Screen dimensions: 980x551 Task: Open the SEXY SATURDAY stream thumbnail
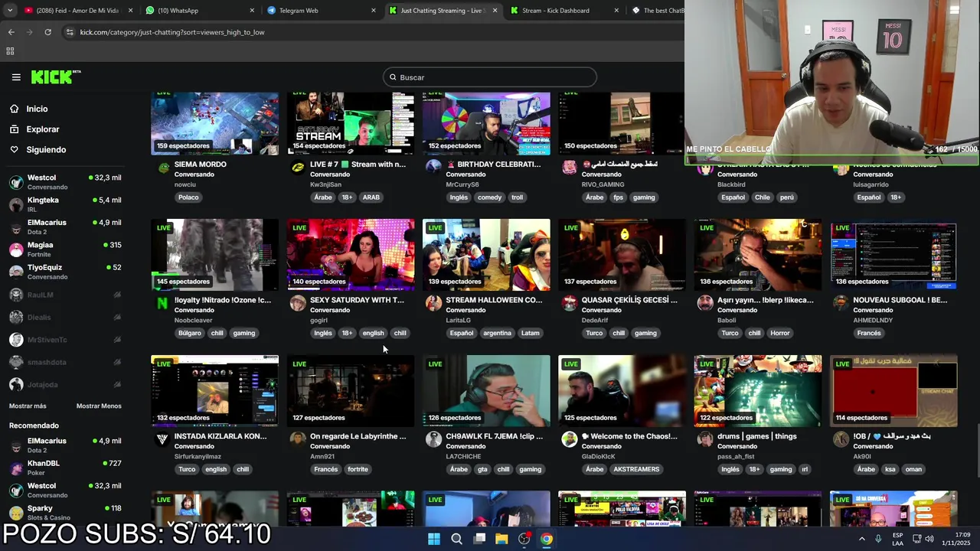[x=351, y=255]
